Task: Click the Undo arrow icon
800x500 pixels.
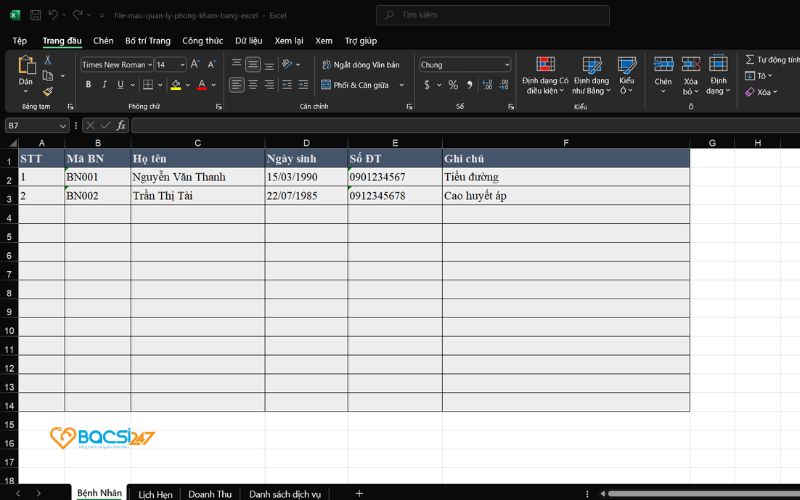Action: click(53, 15)
